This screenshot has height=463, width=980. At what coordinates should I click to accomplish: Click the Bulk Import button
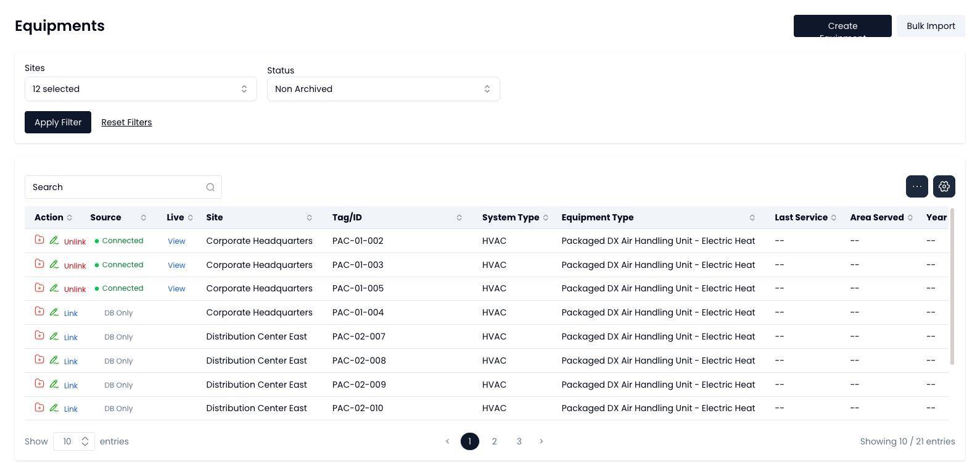[931, 26]
